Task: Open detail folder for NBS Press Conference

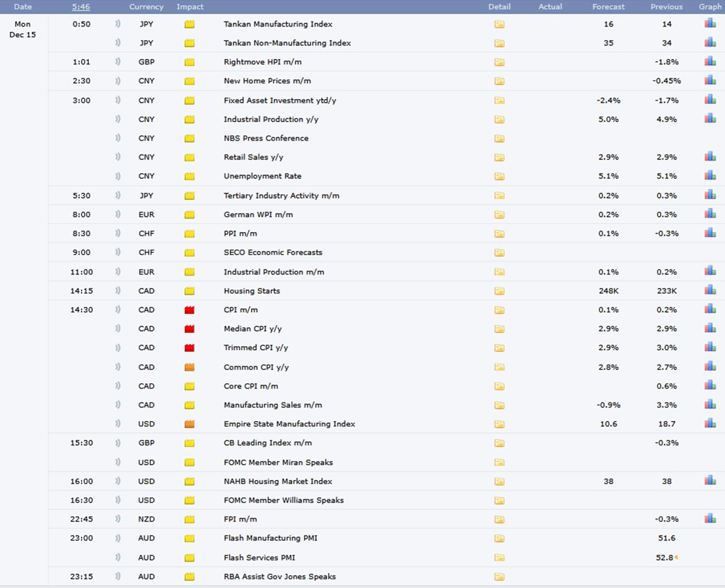Action: [499, 139]
